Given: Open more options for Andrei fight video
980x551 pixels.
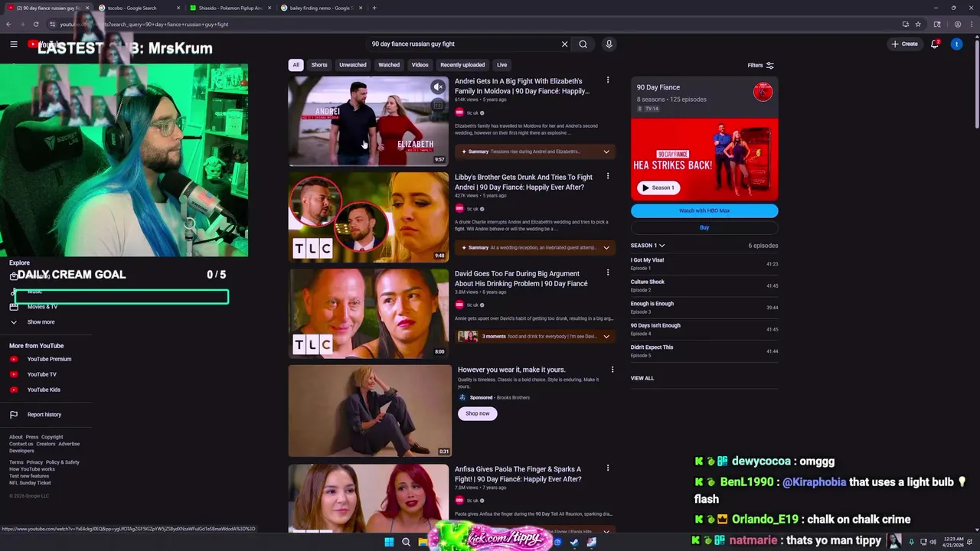Looking at the screenshot, I should (608, 80).
